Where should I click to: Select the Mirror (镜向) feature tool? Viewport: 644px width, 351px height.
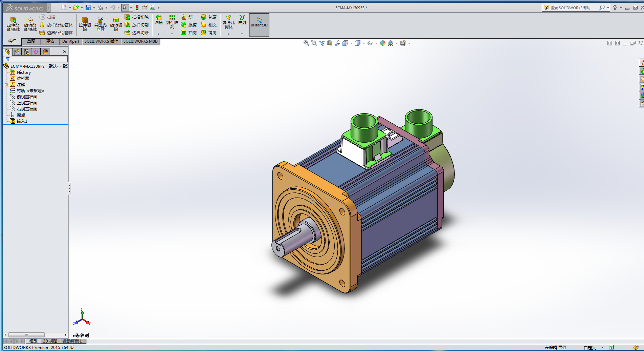pos(204,33)
